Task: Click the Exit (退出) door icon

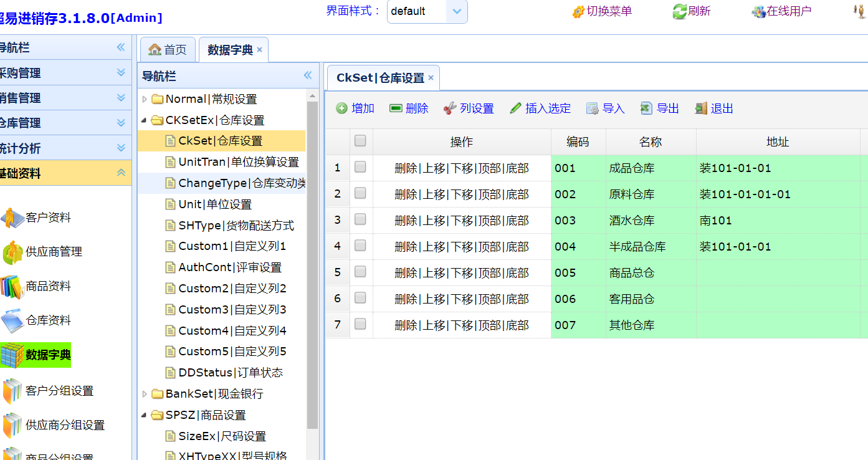Action: point(701,108)
